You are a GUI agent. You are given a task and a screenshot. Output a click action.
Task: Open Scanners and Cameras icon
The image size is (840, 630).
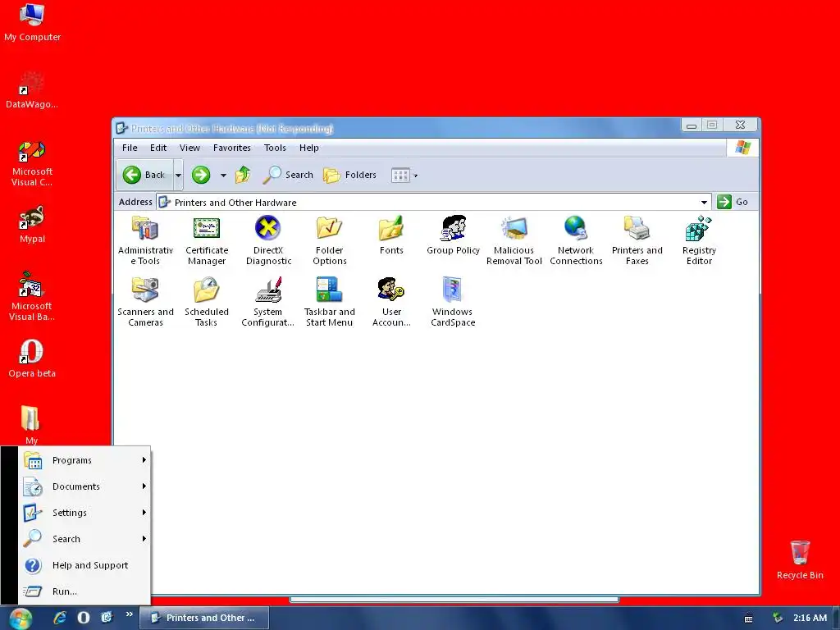point(145,302)
